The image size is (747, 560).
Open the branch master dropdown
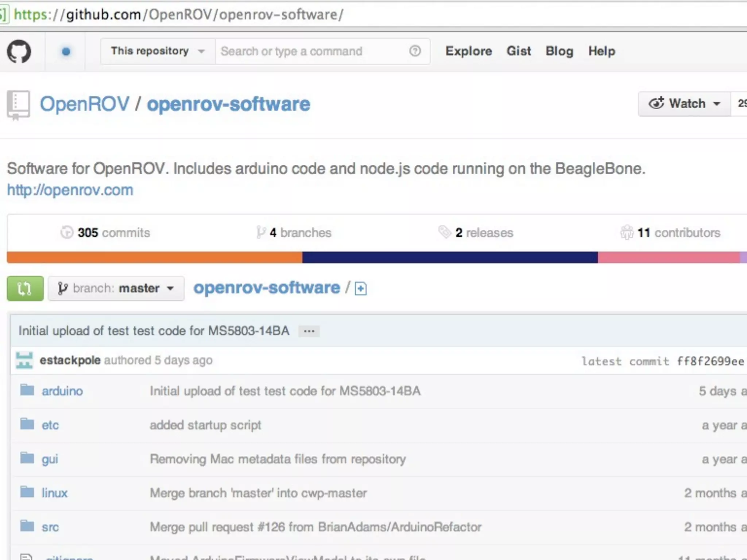point(116,288)
